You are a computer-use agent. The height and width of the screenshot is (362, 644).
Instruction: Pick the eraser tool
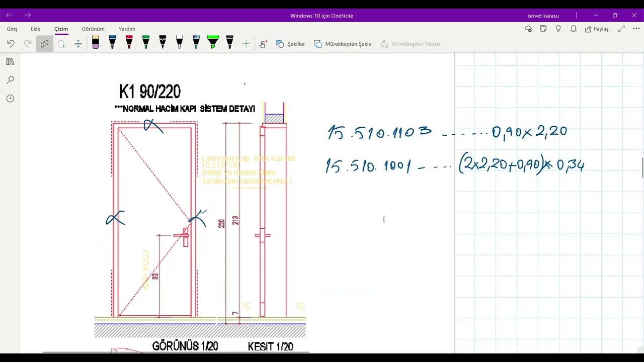coord(96,43)
